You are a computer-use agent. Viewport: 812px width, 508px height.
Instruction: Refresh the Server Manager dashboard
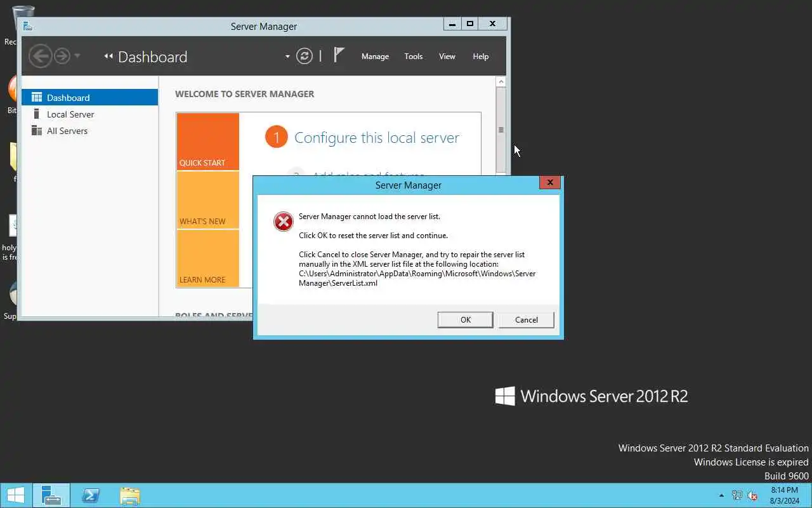[304, 56]
